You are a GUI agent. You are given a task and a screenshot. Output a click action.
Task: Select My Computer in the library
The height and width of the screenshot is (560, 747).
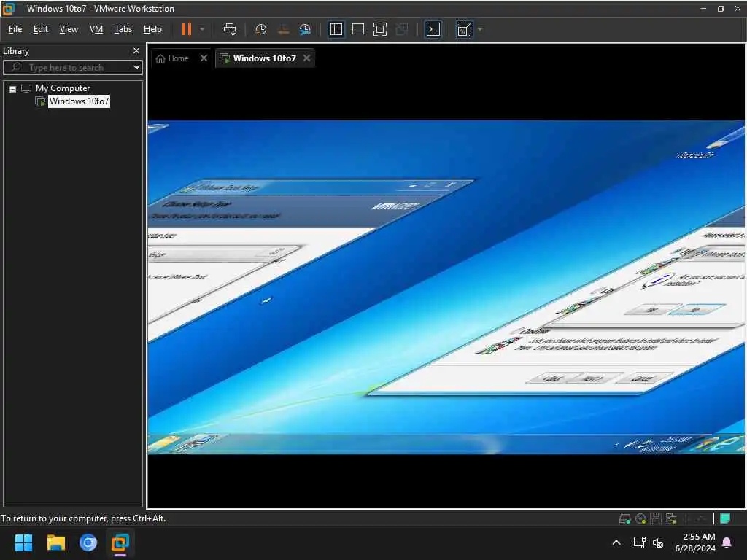[63, 88]
